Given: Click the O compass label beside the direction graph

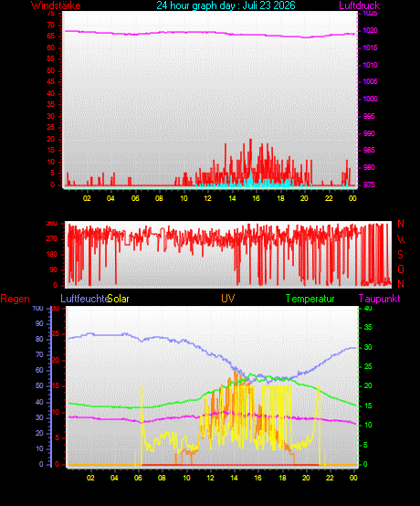Looking at the screenshot, I should [401, 269].
